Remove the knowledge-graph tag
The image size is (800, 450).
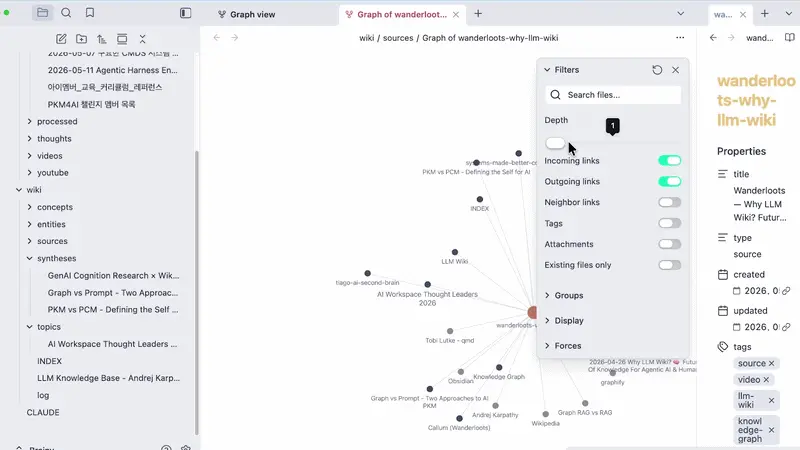pyautogui.click(x=771, y=430)
